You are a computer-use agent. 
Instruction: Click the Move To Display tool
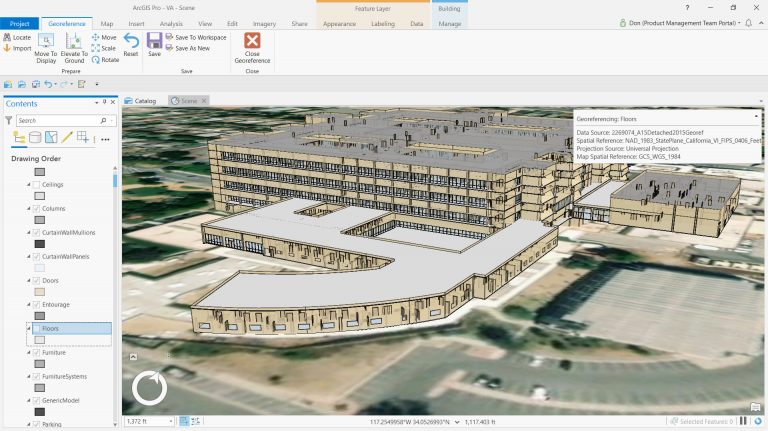coord(46,48)
